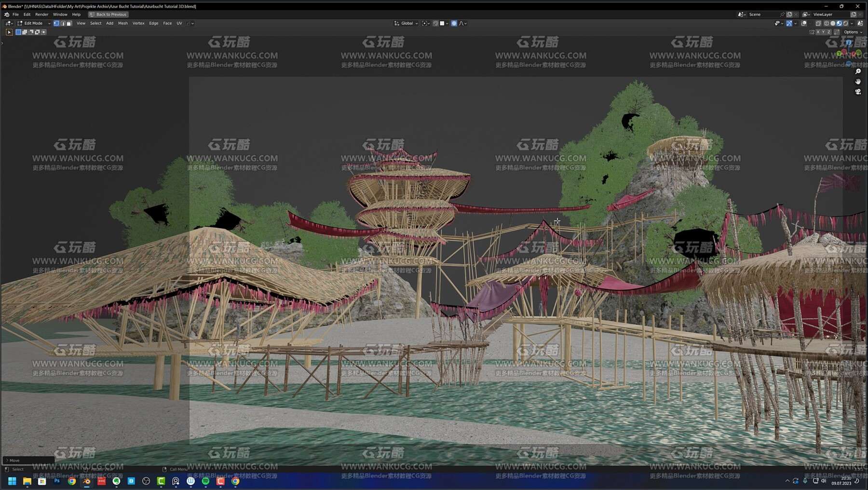Toggle viewport gizmos display

(789, 23)
